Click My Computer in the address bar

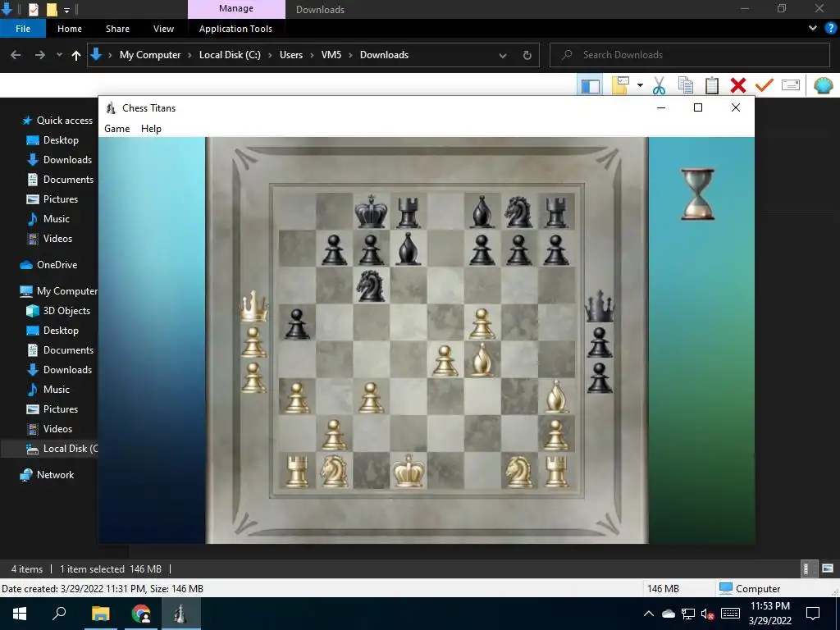150,55
